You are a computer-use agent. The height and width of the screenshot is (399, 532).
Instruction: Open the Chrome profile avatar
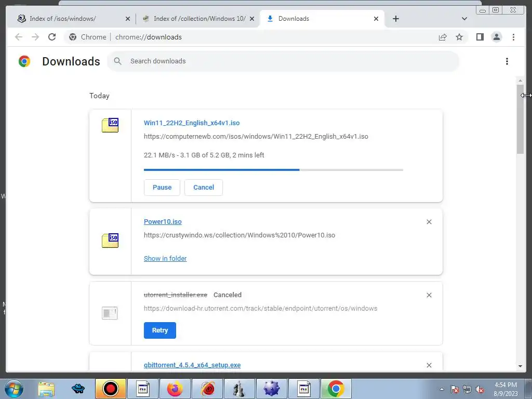point(496,37)
